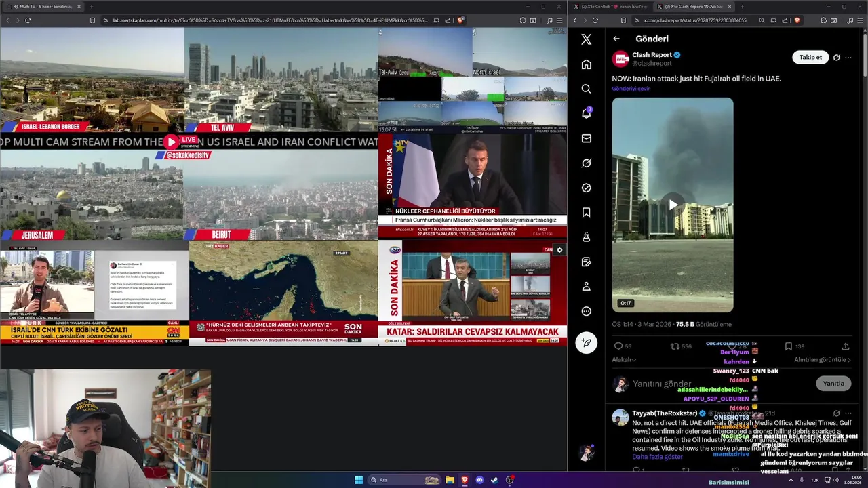Click the TRT Haber map stream
Viewport: 868px width, 488px height.
click(x=283, y=293)
